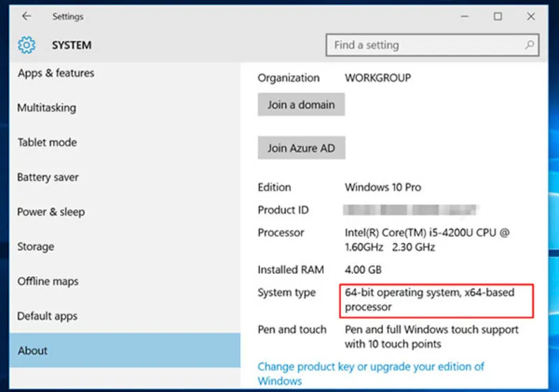This screenshot has height=392, width=559.
Task: Click the search magnifier icon
Action: (530, 45)
